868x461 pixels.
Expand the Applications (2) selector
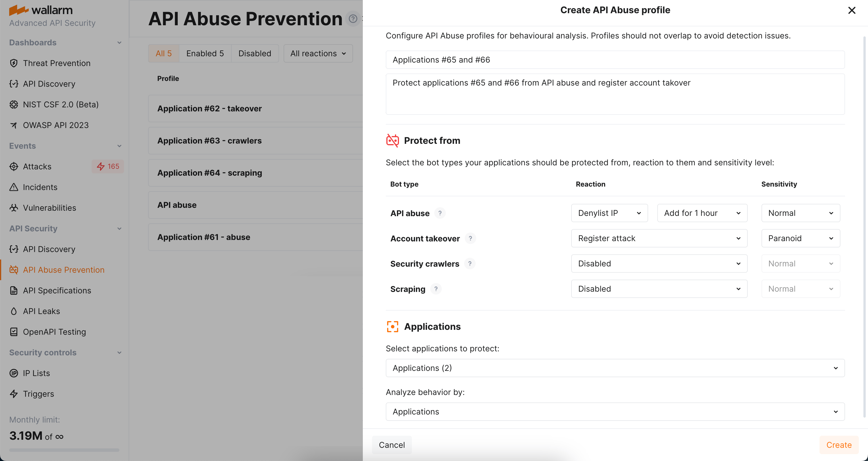point(615,368)
